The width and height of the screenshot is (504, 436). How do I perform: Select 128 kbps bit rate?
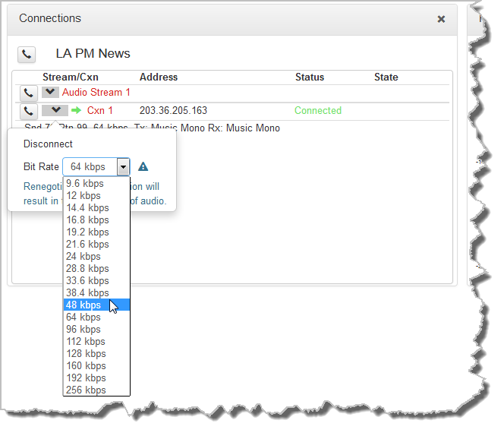coord(96,354)
